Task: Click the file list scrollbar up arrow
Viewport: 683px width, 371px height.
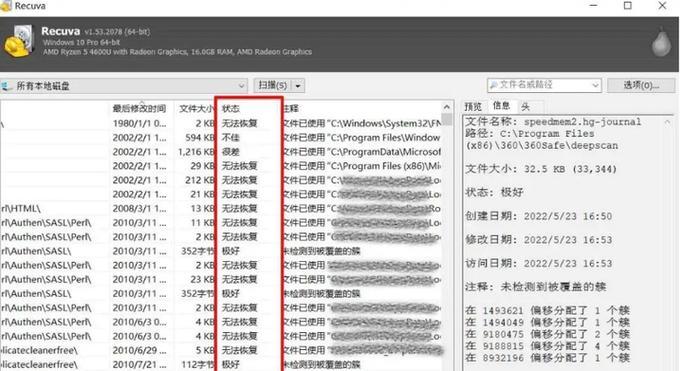Action: 447,107
